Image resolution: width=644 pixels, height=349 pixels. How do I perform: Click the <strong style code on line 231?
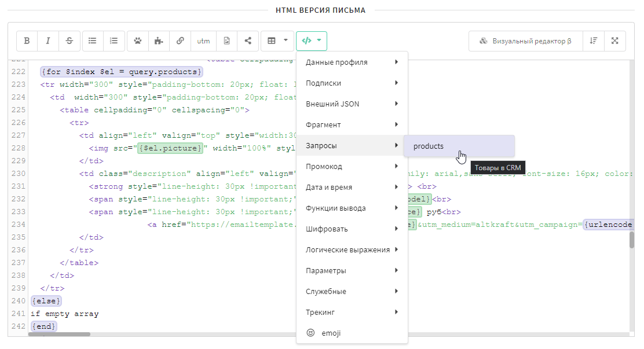pyautogui.click(x=193, y=186)
